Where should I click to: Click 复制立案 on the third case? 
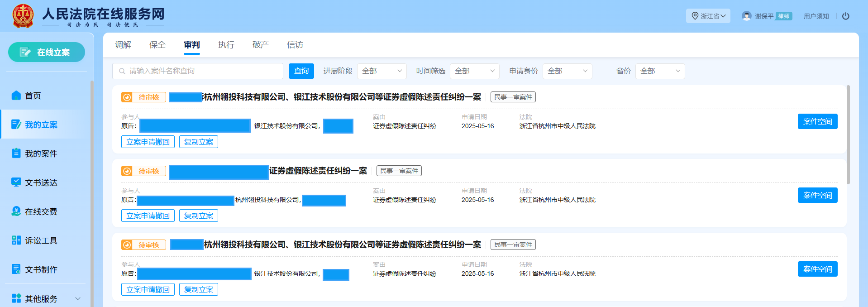199,289
